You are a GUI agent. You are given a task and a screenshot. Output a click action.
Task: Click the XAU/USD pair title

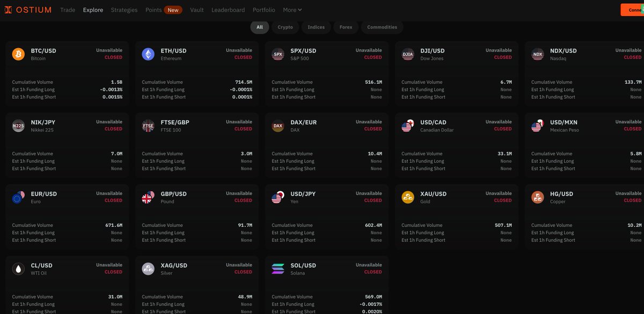click(x=434, y=194)
